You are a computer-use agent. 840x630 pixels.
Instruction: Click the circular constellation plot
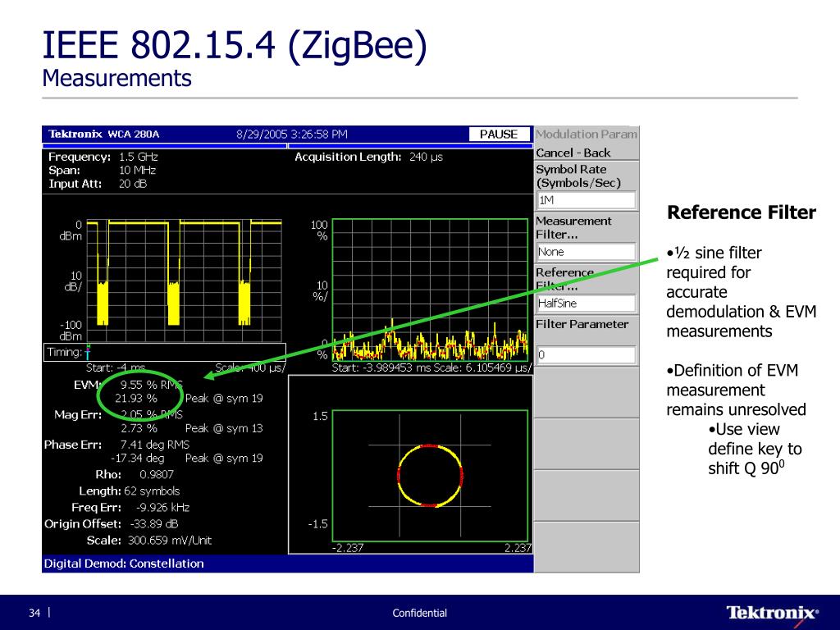click(430, 476)
